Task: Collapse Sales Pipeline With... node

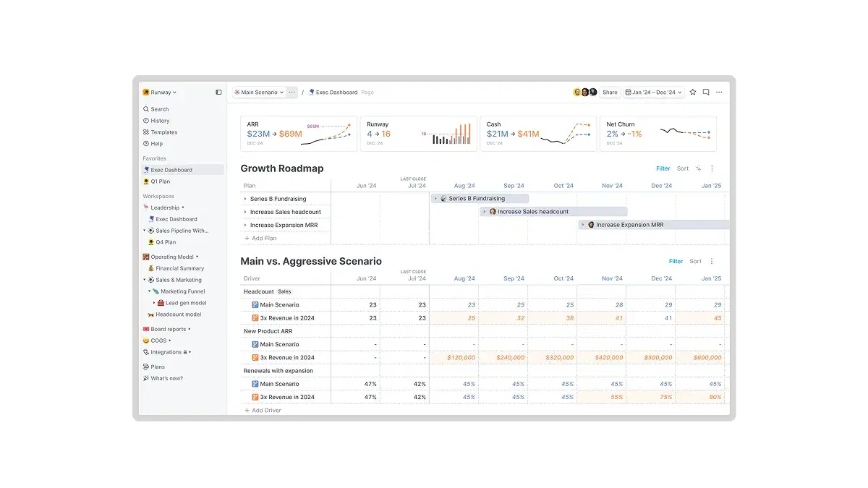Action: click(145, 231)
